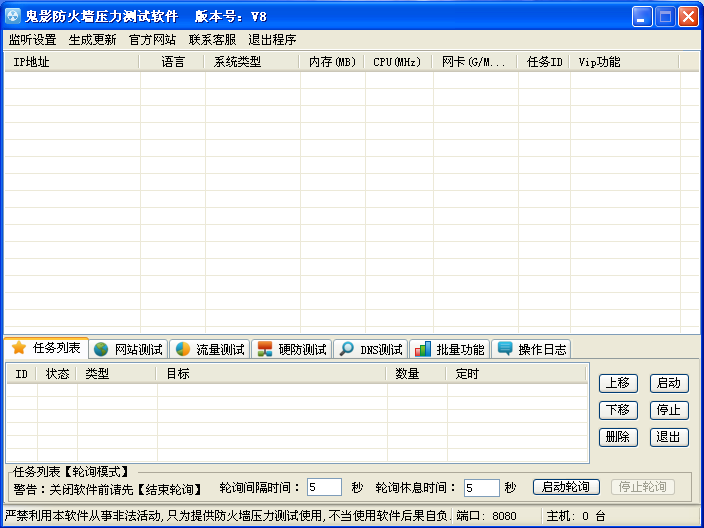Focus the 轮询间隔时间 input field
The image size is (704, 528).
pos(324,487)
